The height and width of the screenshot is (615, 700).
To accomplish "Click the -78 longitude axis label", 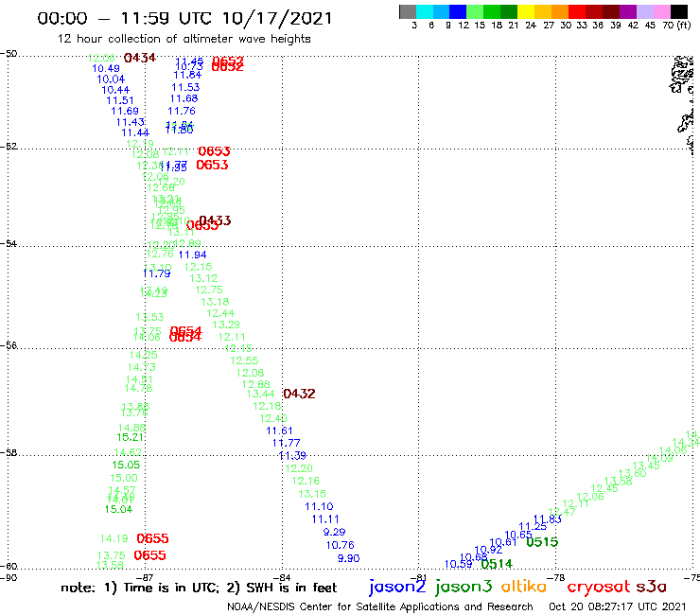I will [x=556, y=577].
